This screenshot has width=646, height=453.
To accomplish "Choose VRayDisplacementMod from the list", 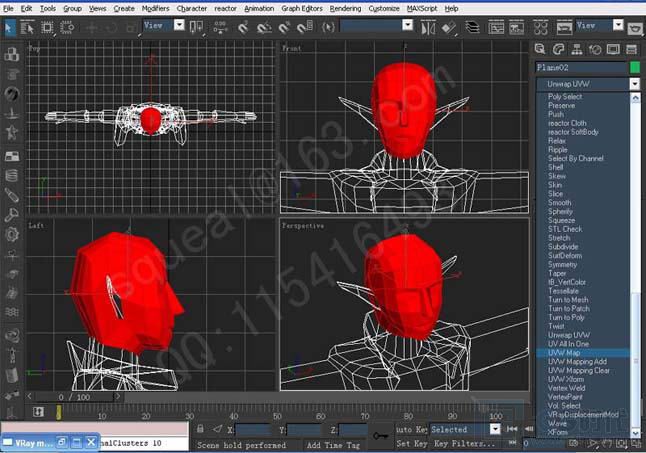I will tap(583, 415).
